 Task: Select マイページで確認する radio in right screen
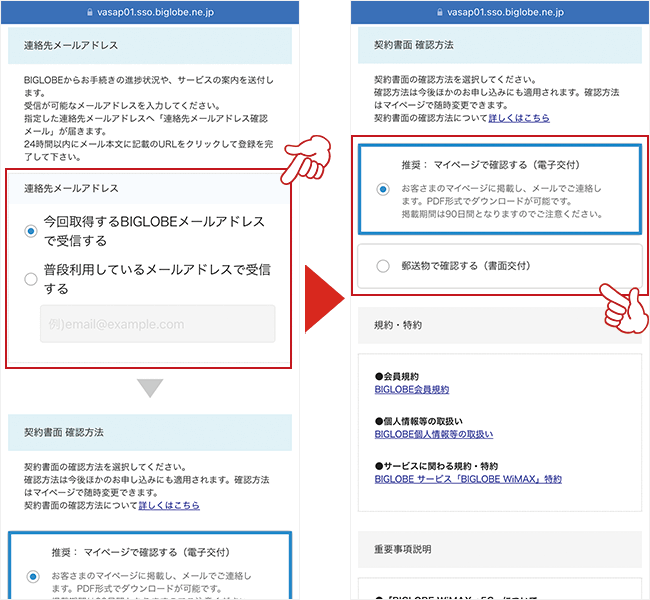[383, 189]
